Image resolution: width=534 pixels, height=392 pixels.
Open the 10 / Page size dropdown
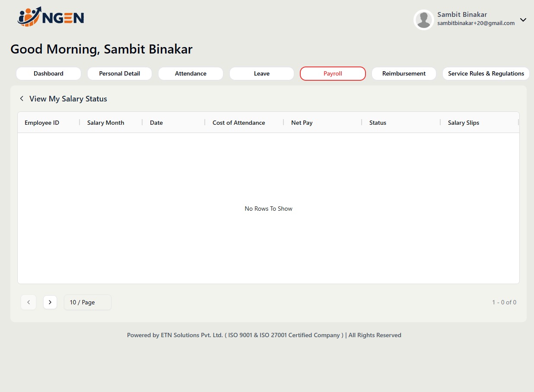pos(87,302)
